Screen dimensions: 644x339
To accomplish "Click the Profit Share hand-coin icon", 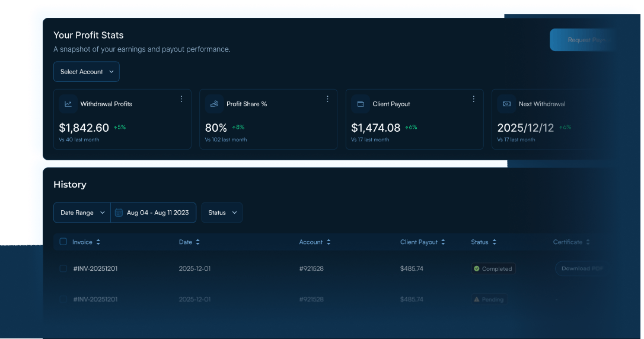I will tap(215, 104).
